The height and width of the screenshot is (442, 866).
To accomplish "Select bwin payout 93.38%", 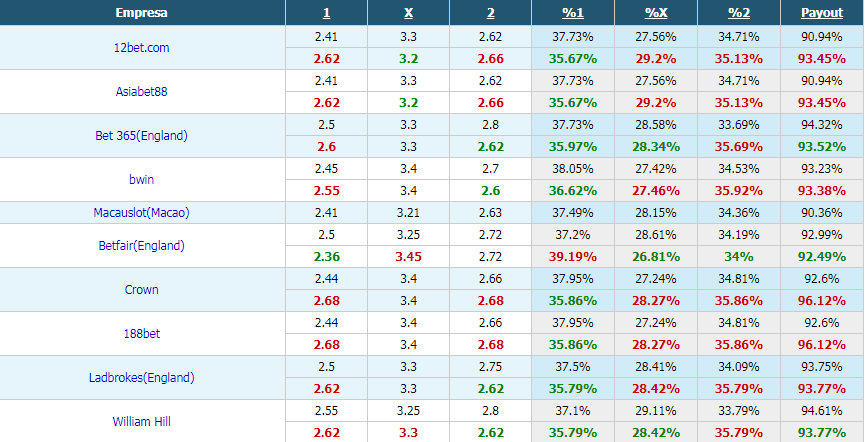I will [x=822, y=191].
